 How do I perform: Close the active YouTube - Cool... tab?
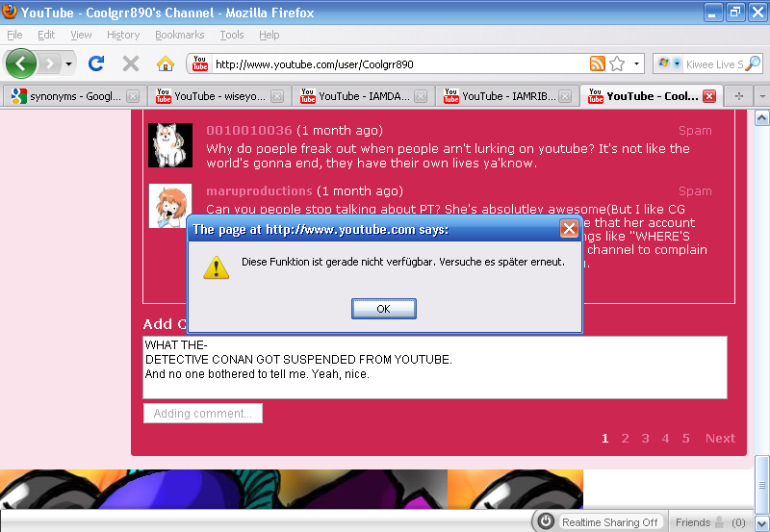coord(709,96)
